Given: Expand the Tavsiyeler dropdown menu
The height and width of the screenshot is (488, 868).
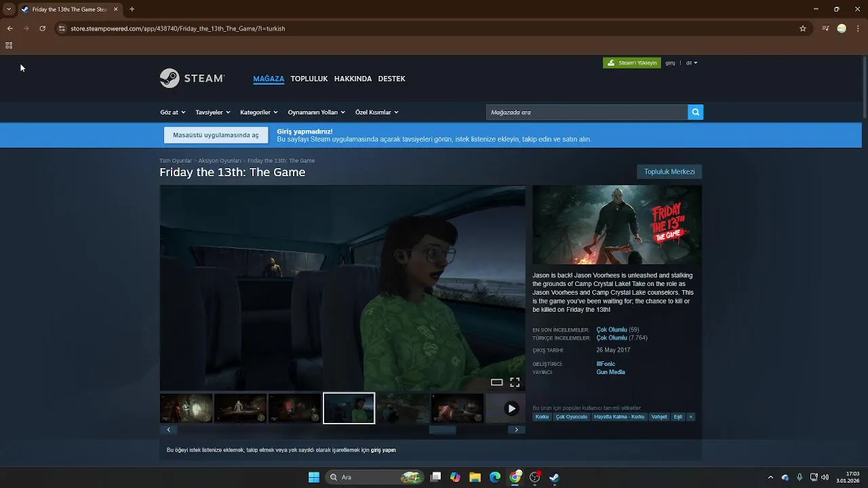Looking at the screenshot, I should pyautogui.click(x=213, y=113).
